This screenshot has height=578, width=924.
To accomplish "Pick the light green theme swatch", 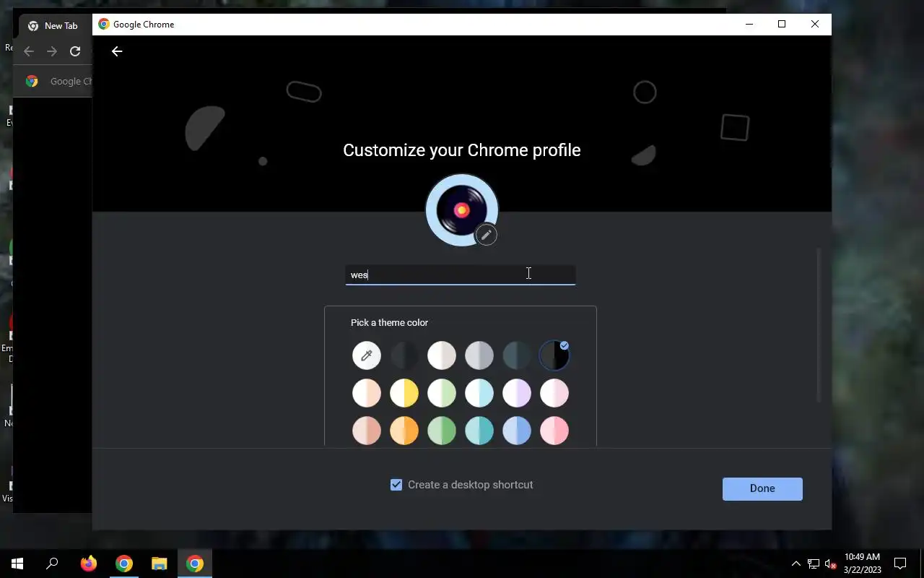I will tap(442, 393).
